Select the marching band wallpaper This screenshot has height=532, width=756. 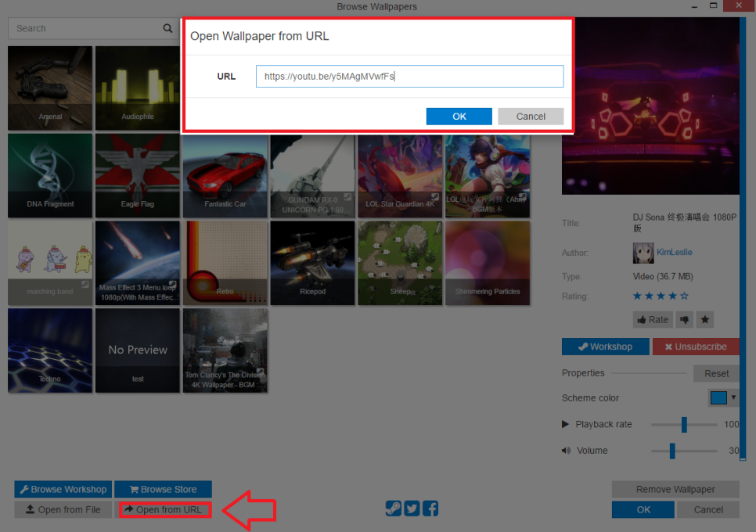[x=50, y=263]
